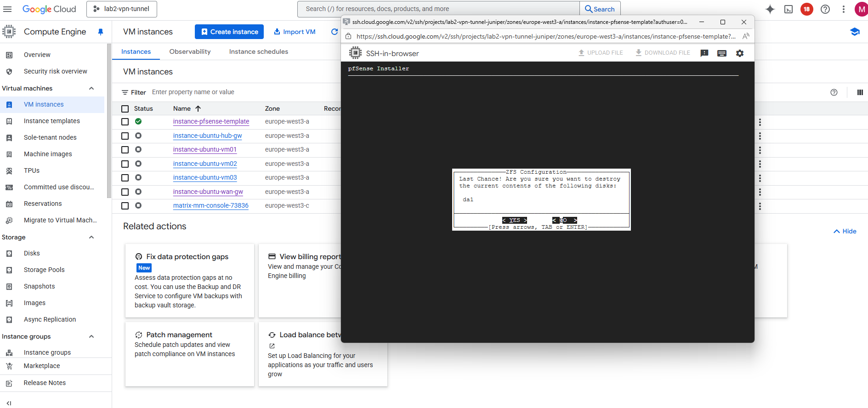Click the column display options icon
The height and width of the screenshot is (408, 868).
point(860,92)
